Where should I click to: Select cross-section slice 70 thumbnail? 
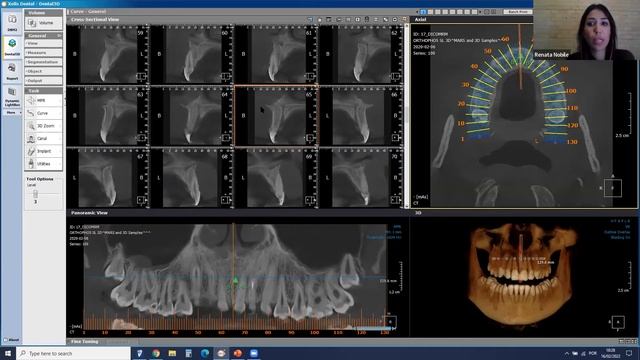pyautogui.click(x=361, y=178)
